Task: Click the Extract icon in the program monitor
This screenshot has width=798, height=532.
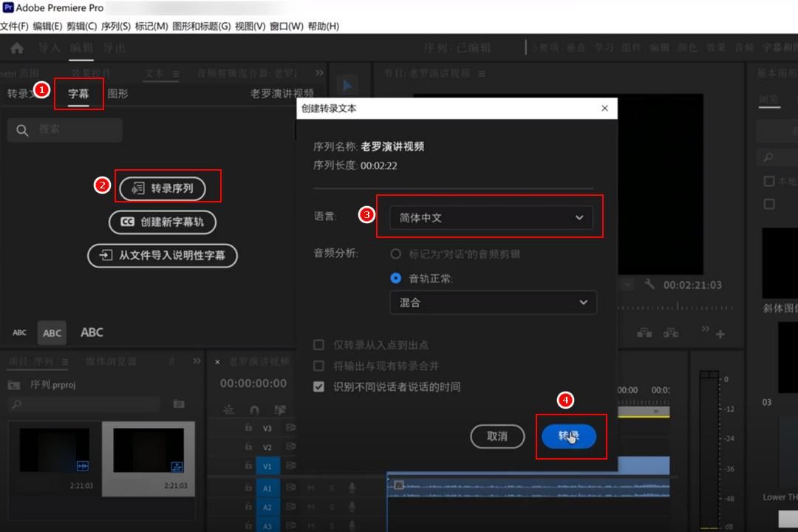Action: [671, 334]
